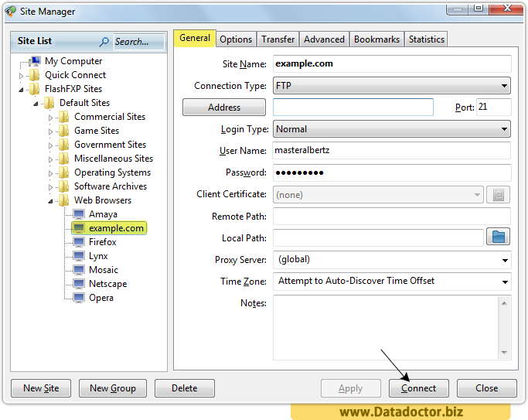This screenshot has height=420, width=528.
Task: View the Statistics tab
Action: pos(426,39)
